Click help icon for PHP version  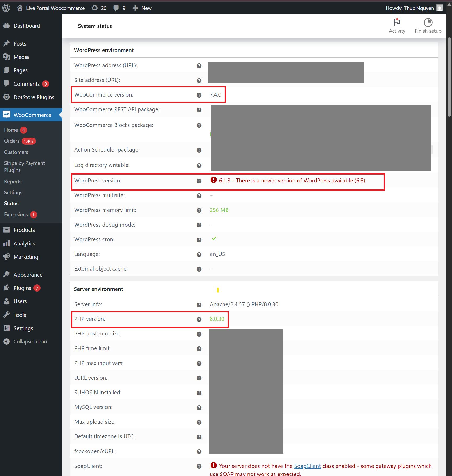tap(199, 319)
